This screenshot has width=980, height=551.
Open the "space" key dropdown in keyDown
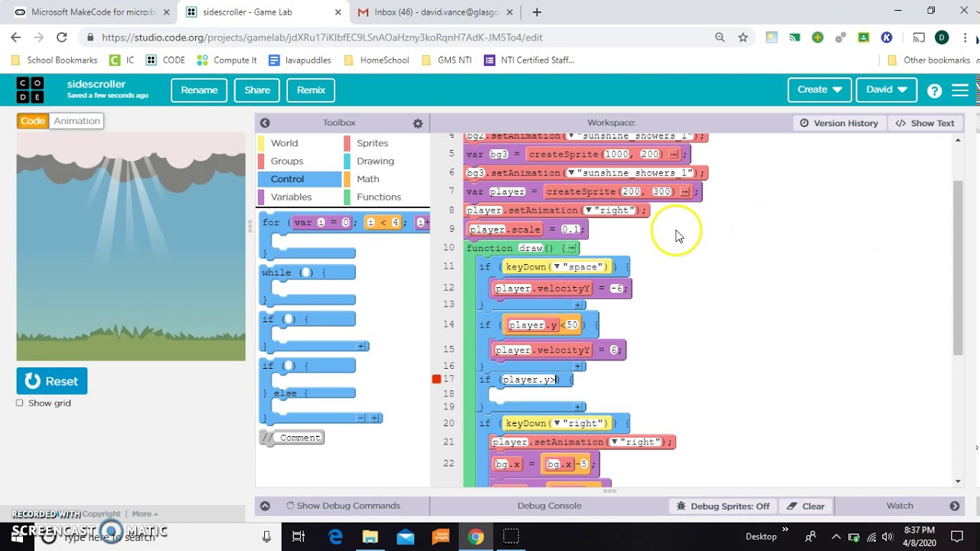pyautogui.click(x=556, y=267)
